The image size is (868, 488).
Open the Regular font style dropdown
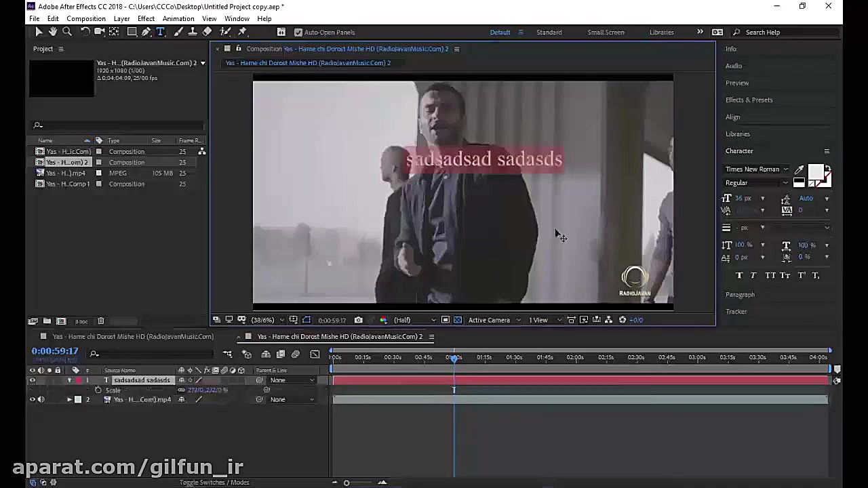(757, 183)
